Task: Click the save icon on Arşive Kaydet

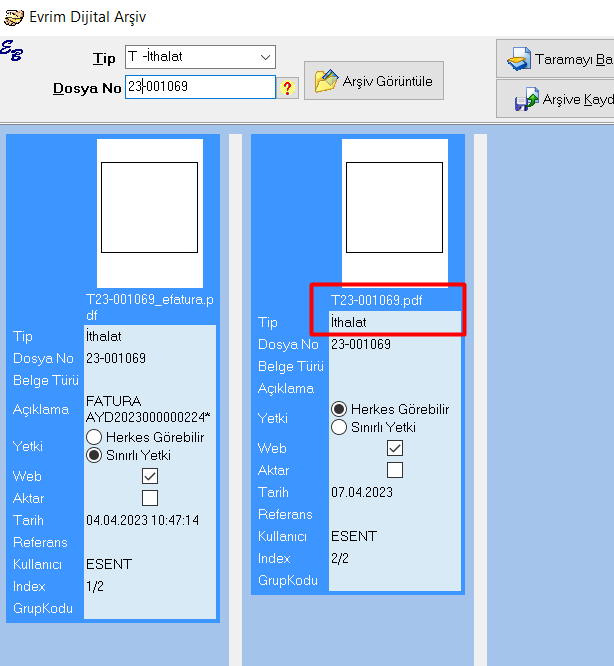Action: click(525, 100)
